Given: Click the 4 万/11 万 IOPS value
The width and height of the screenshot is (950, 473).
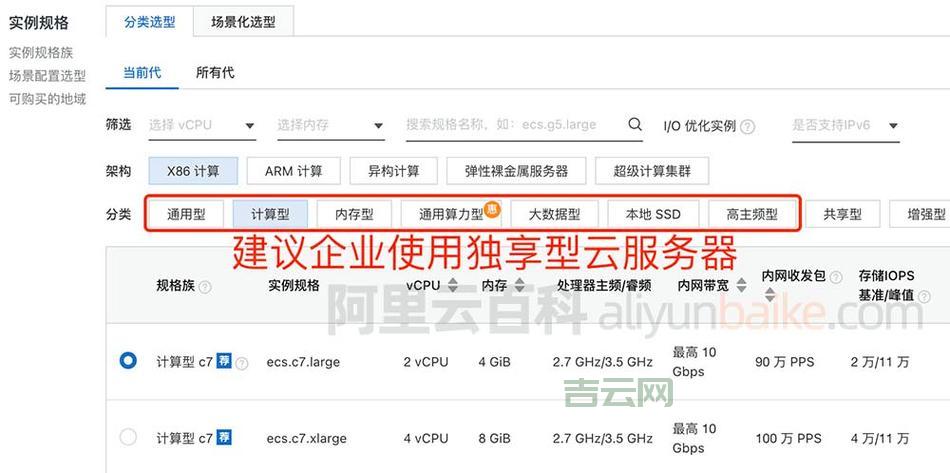Looking at the screenshot, I should 880,438.
